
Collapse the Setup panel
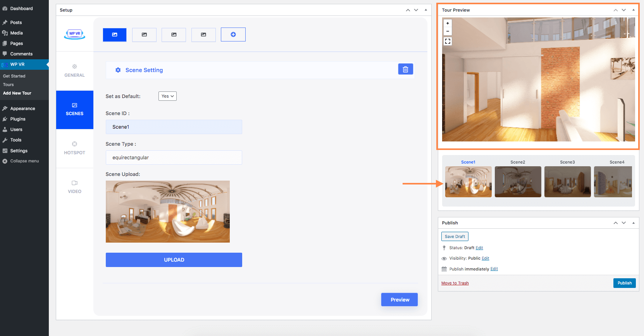tap(426, 10)
